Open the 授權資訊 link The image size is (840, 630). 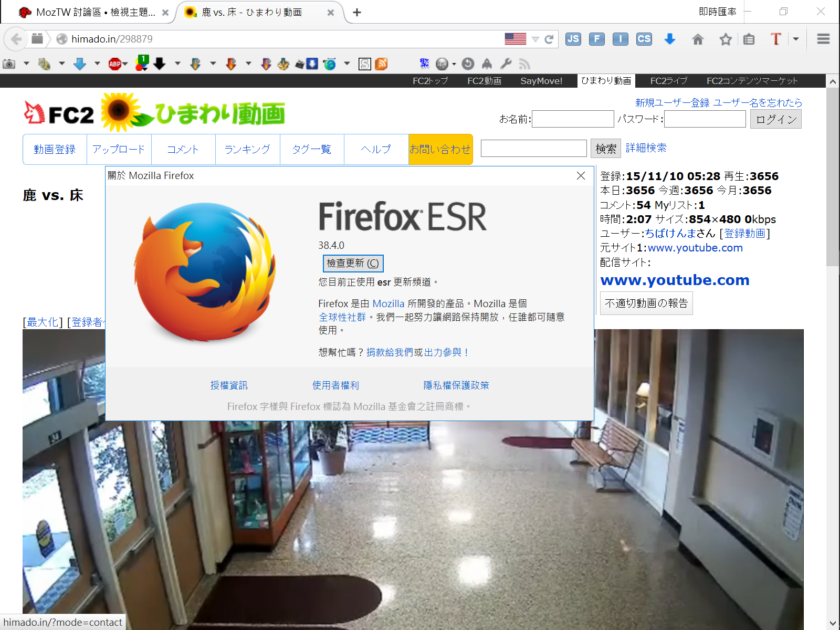[229, 385]
